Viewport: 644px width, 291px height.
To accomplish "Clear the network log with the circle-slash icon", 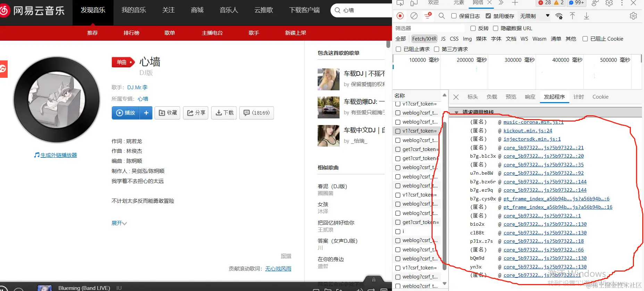I will tap(414, 16).
